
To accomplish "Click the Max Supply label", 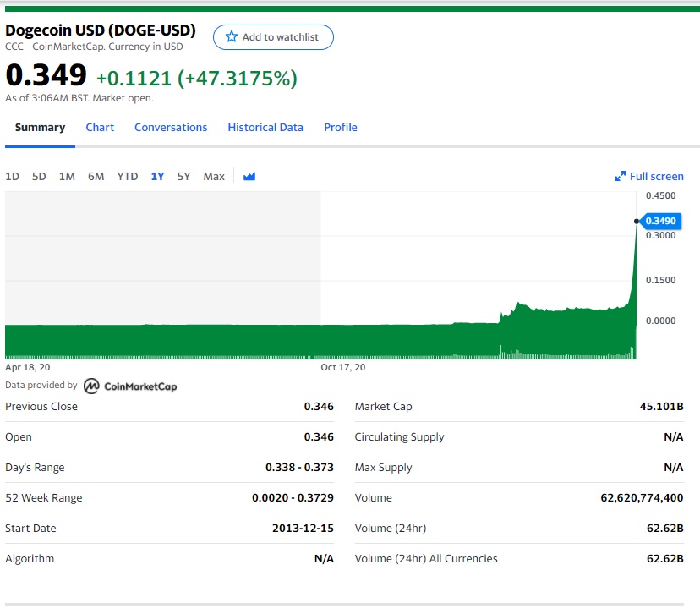I will coord(384,467).
